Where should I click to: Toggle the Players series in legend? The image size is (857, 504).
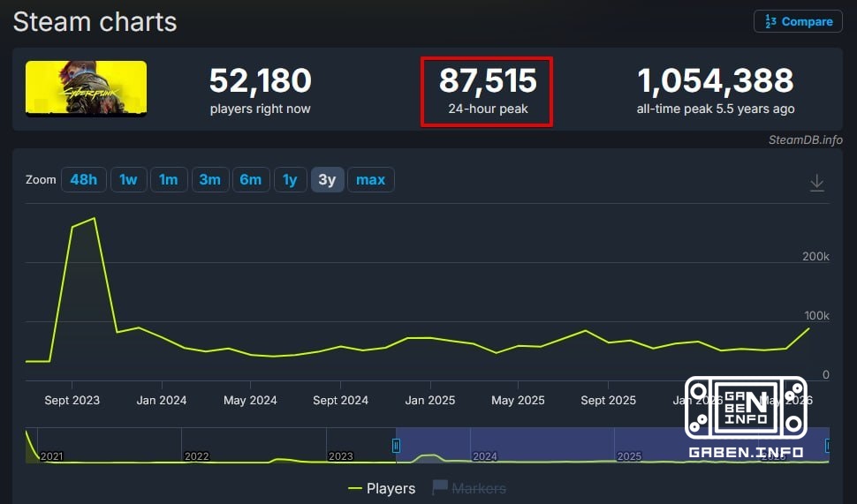382,488
